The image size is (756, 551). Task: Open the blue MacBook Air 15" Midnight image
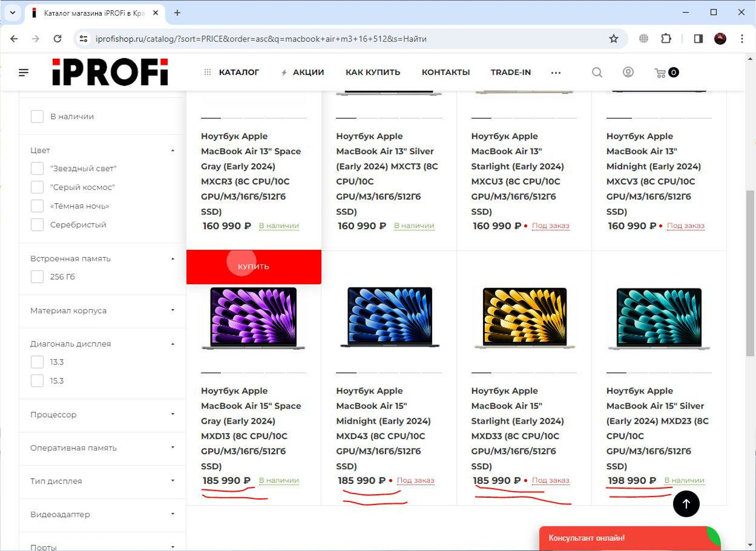389,317
